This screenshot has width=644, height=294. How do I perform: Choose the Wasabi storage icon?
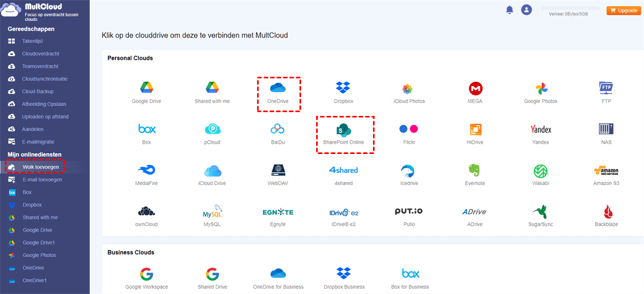(x=540, y=171)
